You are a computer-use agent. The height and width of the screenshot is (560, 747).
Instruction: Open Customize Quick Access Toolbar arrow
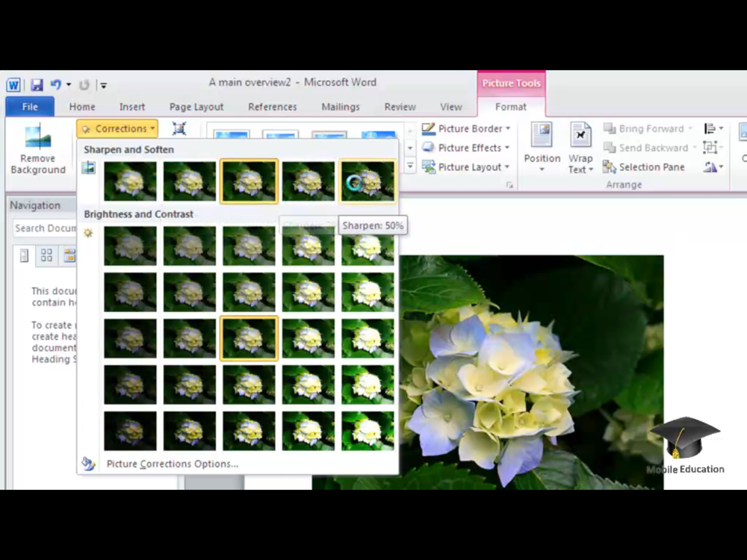pos(103,86)
